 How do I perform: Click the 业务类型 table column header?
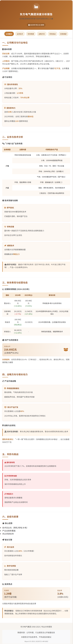click(7, 149)
